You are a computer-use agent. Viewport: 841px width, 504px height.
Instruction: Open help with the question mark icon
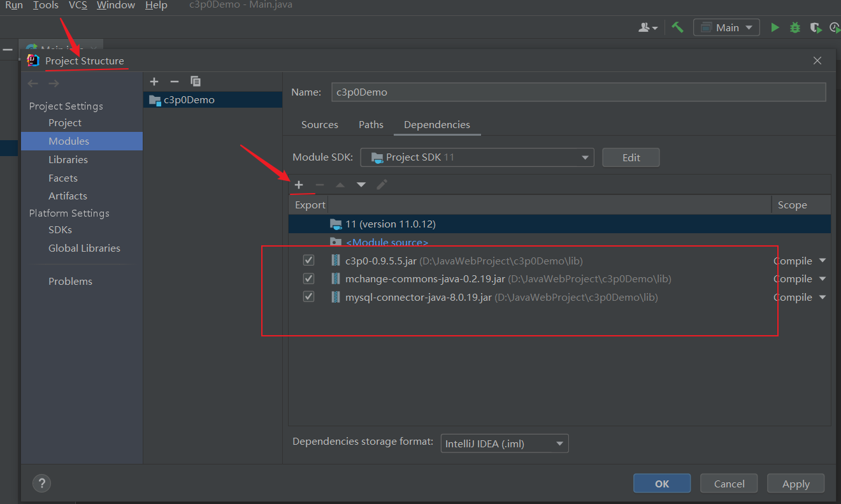tap(41, 483)
